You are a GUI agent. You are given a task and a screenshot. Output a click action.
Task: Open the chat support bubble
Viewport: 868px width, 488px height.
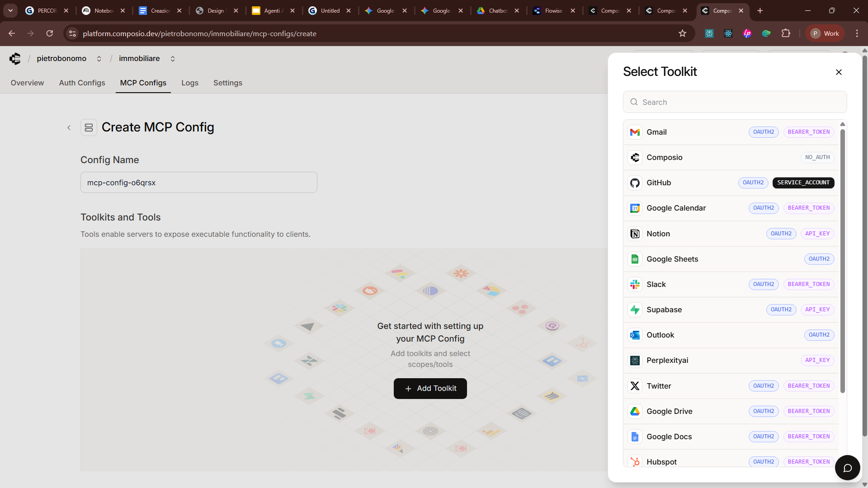pos(847,468)
